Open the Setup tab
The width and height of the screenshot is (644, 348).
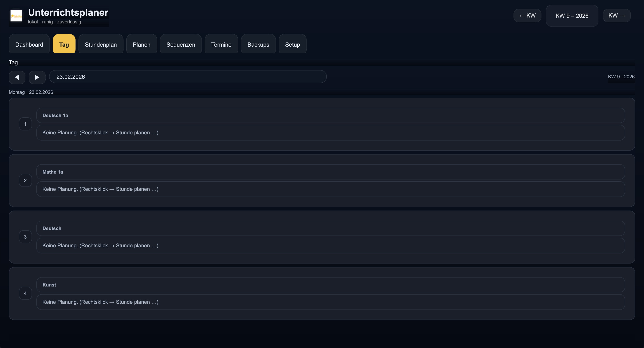[x=292, y=44]
